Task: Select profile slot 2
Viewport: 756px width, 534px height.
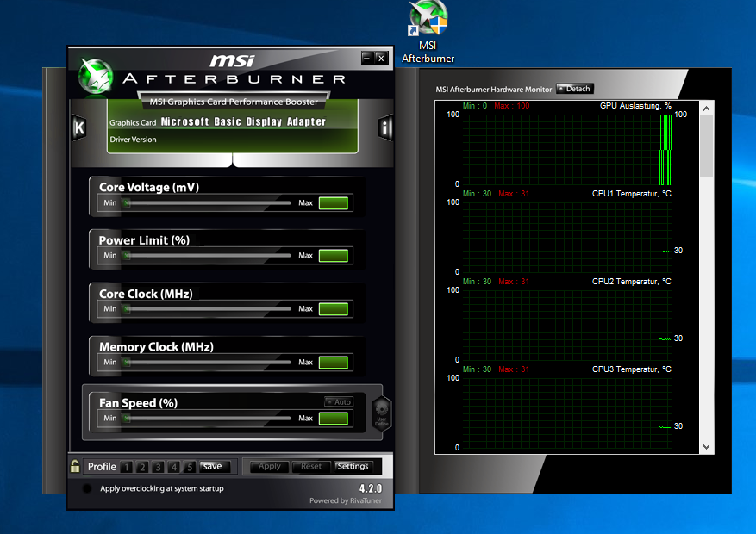Action: click(x=142, y=467)
